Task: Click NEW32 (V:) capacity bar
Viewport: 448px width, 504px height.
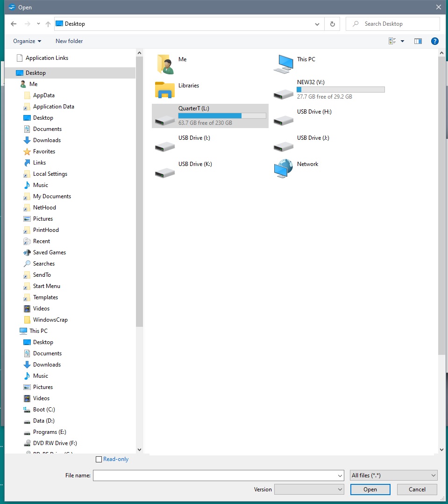Action: [341, 90]
